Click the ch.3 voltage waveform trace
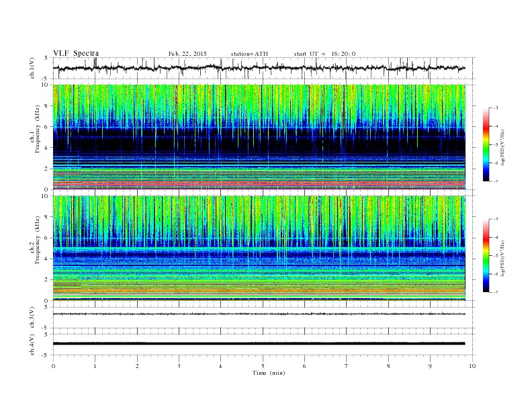Image resolution: width=532 pixels, height=411 pixels. [x=259, y=314]
